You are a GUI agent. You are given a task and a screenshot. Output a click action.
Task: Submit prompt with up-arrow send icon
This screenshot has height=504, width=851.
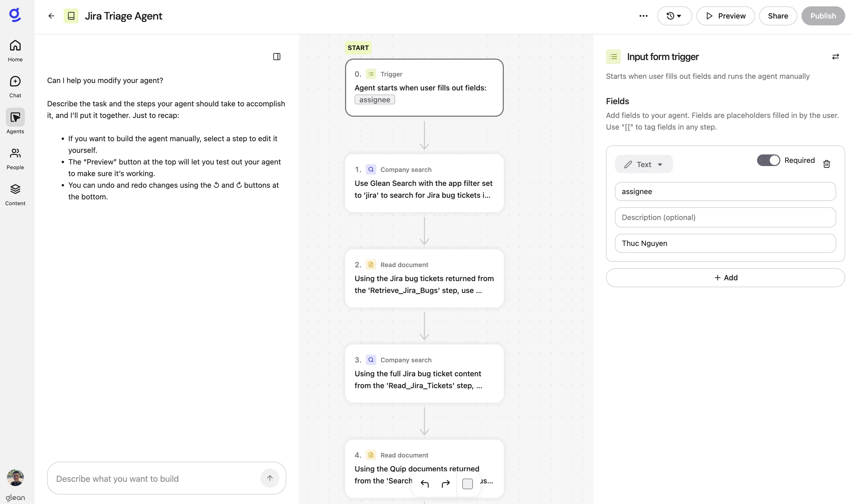pos(270,478)
